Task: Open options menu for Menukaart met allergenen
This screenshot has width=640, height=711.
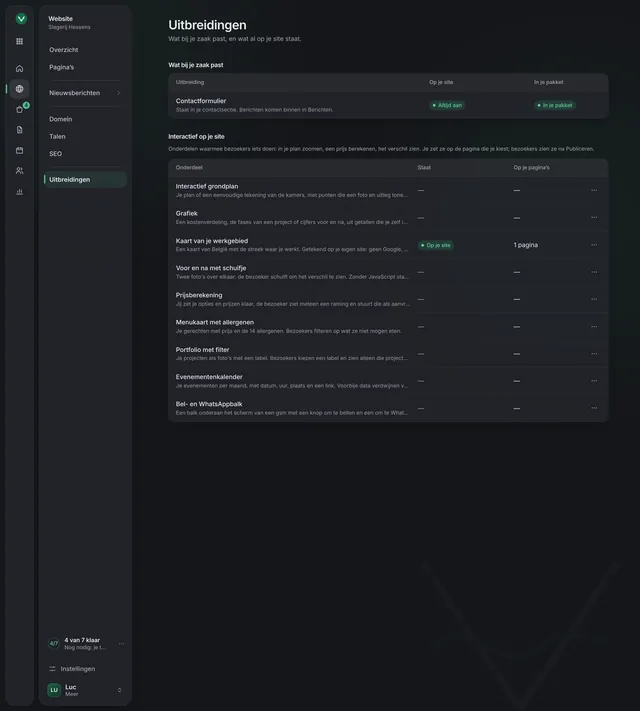Action: tap(594, 326)
